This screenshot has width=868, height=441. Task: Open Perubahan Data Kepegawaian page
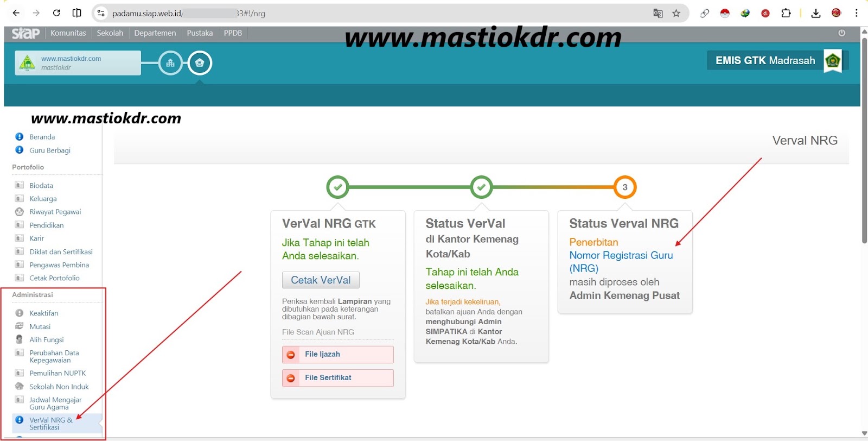[54, 356]
